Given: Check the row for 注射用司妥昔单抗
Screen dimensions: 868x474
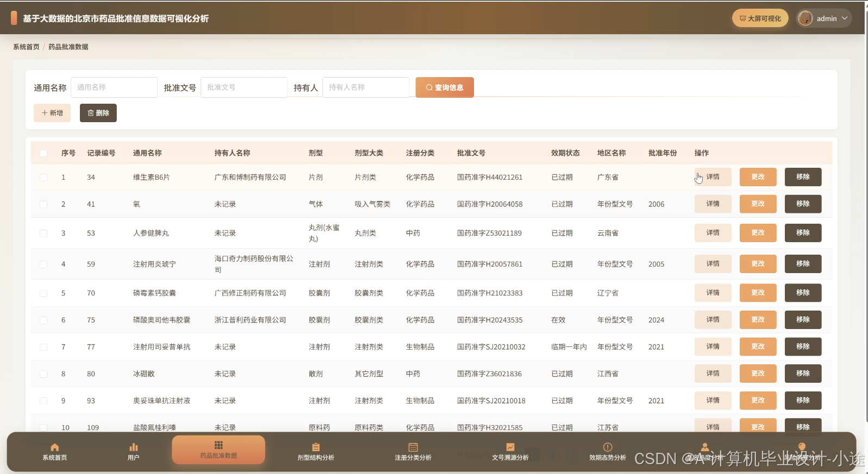Looking at the screenshot, I should point(43,347).
